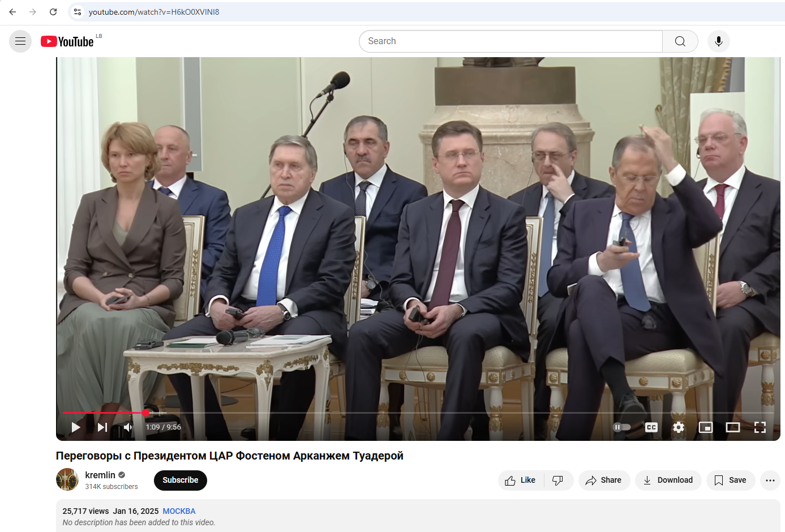The image size is (785, 532).
Task: Seek using the red video progress bar
Action: tap(340, 413)
